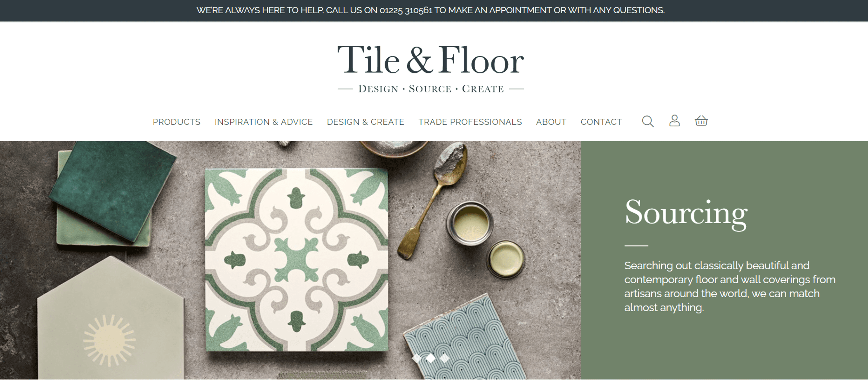Click the patterned green floral tile image
This screenshot has height=383, width=868.
297,260
